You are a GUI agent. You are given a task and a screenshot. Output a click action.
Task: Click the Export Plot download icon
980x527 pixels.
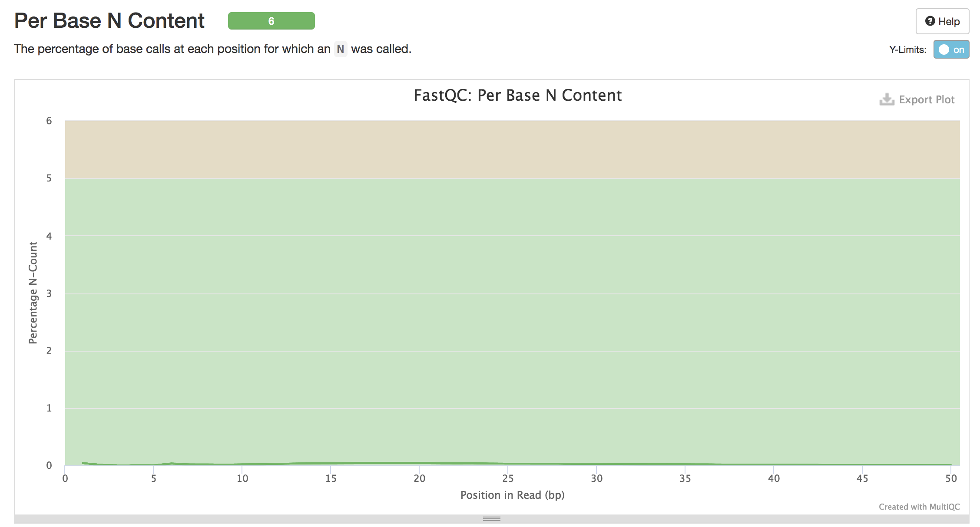[887, 99]
